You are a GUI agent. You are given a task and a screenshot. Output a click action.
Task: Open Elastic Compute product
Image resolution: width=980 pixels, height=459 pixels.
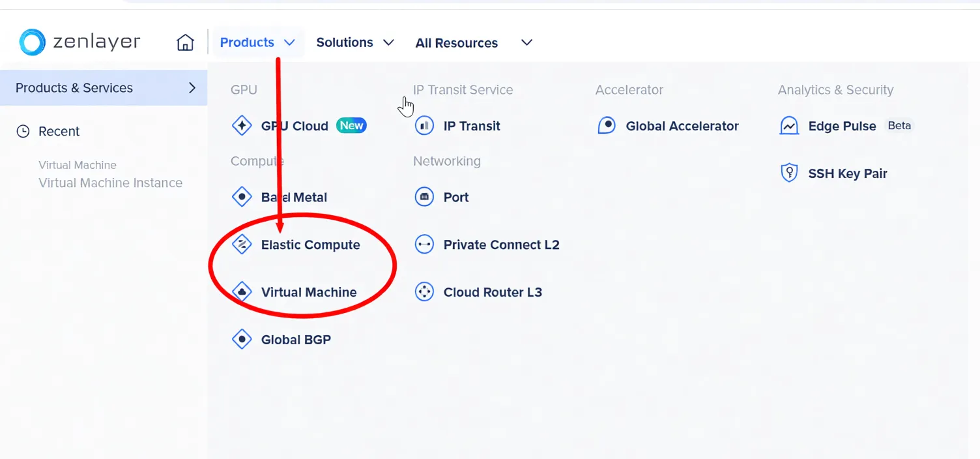point(310,244)
